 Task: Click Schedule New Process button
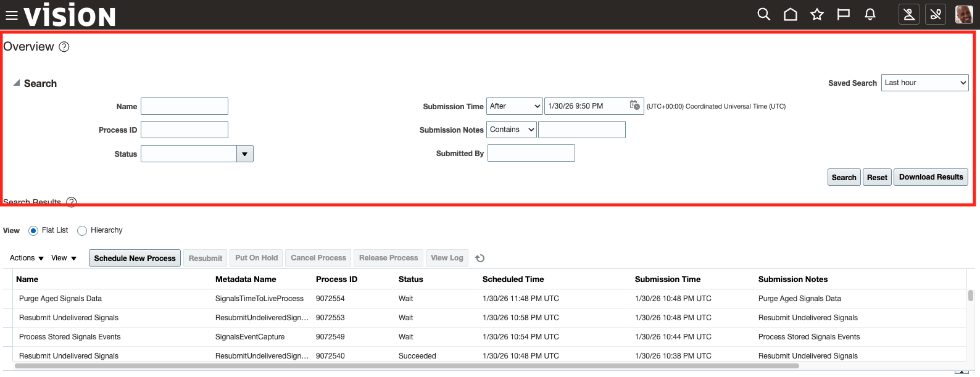point(135,258)
